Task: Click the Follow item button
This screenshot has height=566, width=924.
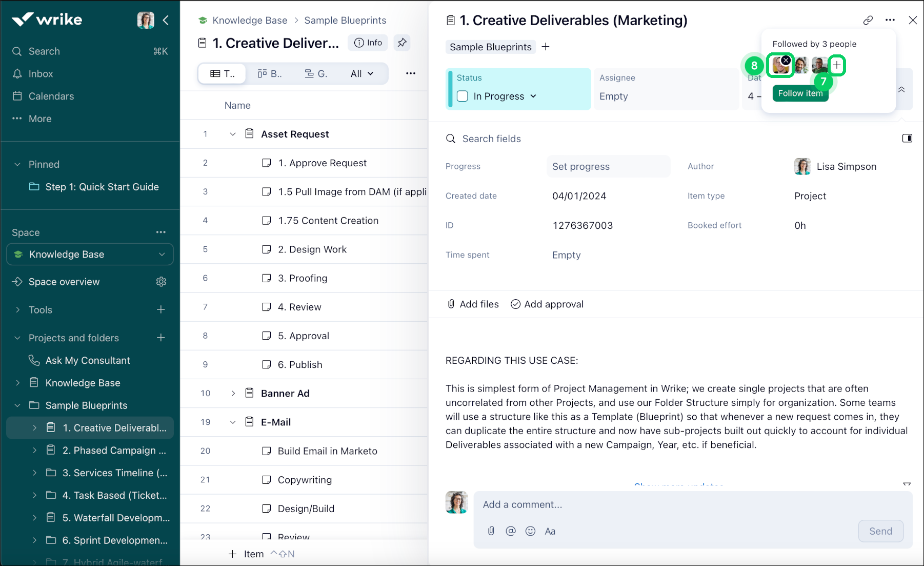Action: 800,93
